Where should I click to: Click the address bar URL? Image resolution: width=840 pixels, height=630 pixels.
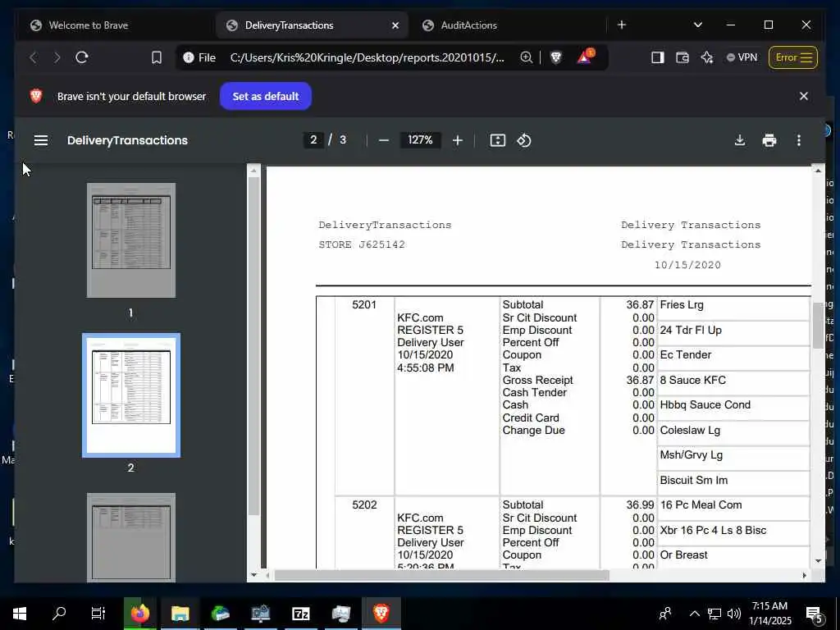[367, 57]
